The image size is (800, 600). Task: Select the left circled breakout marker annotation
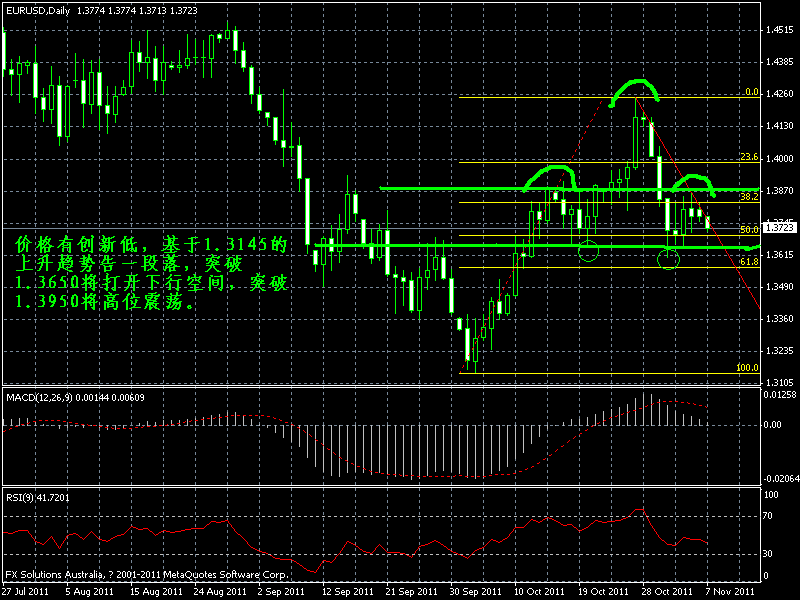(x=590, y=251)
